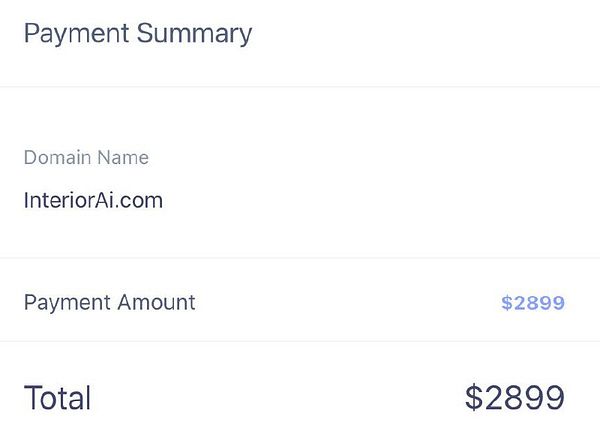The height and width of the screenshot is (443, 600).
Task: Click the dollar sign in Total amount
Action: click(474, 398)
